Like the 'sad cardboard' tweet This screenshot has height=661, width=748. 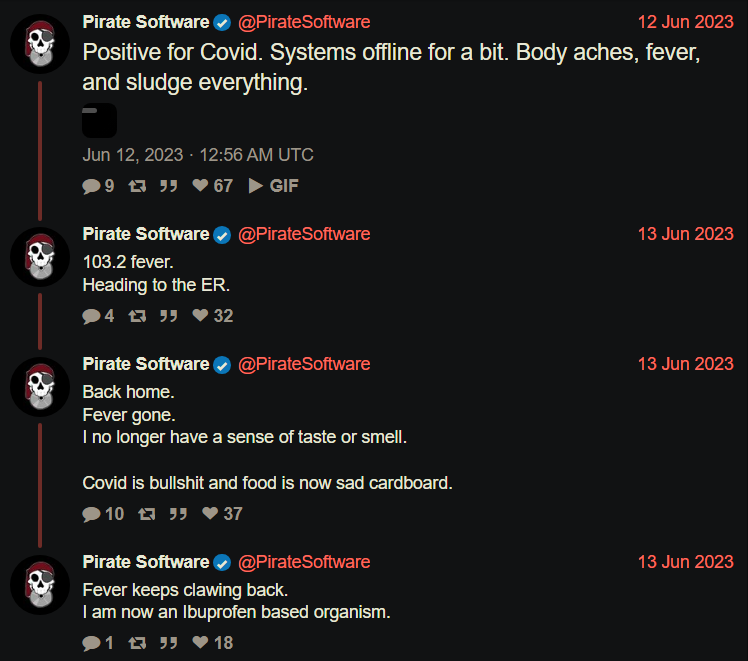click(x=222, y=514)
